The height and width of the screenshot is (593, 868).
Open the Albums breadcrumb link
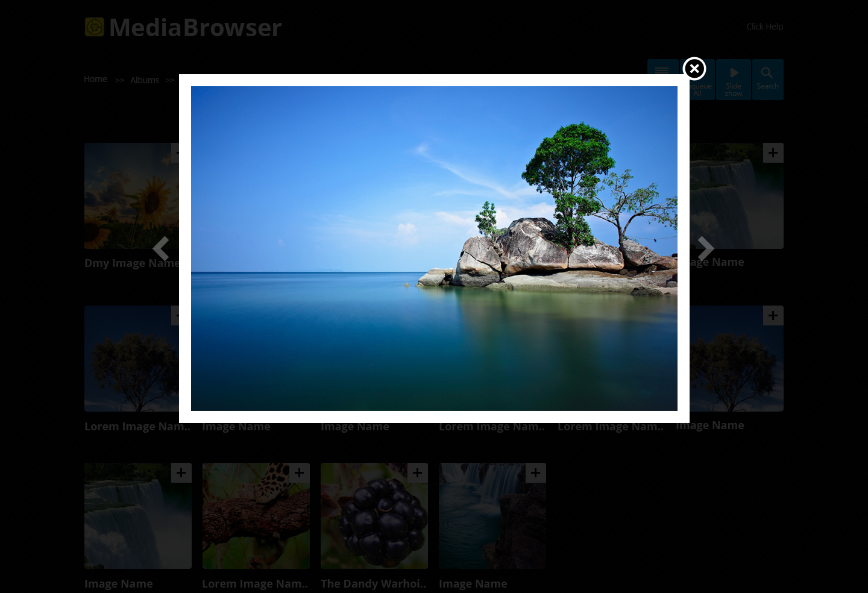pyautogui.click(x=145, y=80)
